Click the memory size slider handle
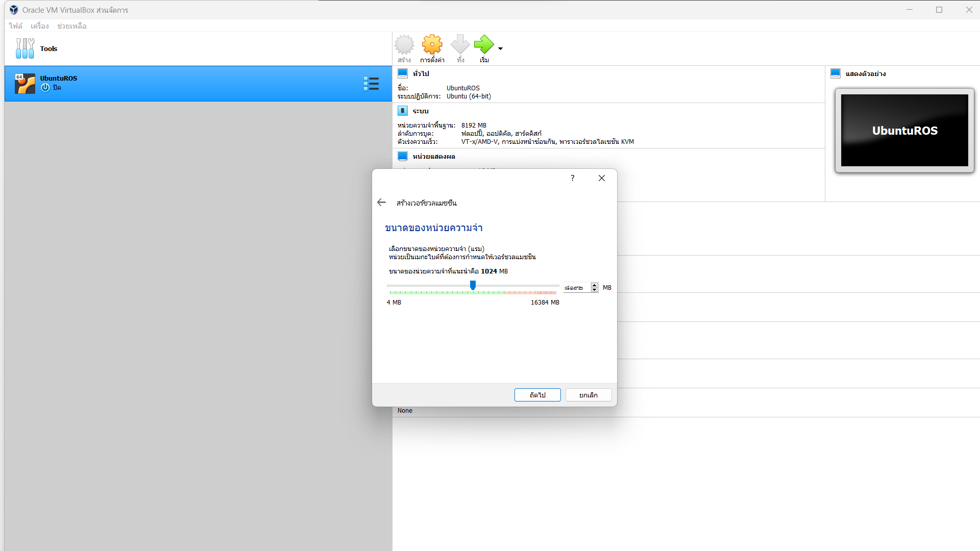The height and width of the screenshot is (551, 980). 473,285
